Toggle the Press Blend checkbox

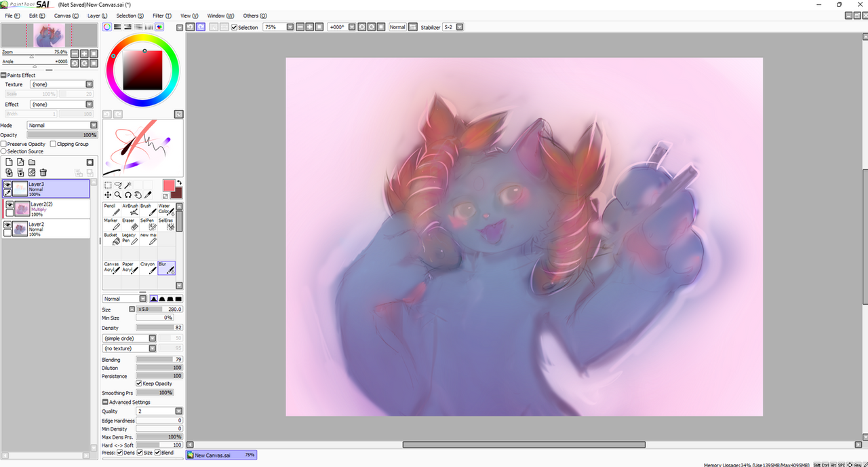click(157, 453)
